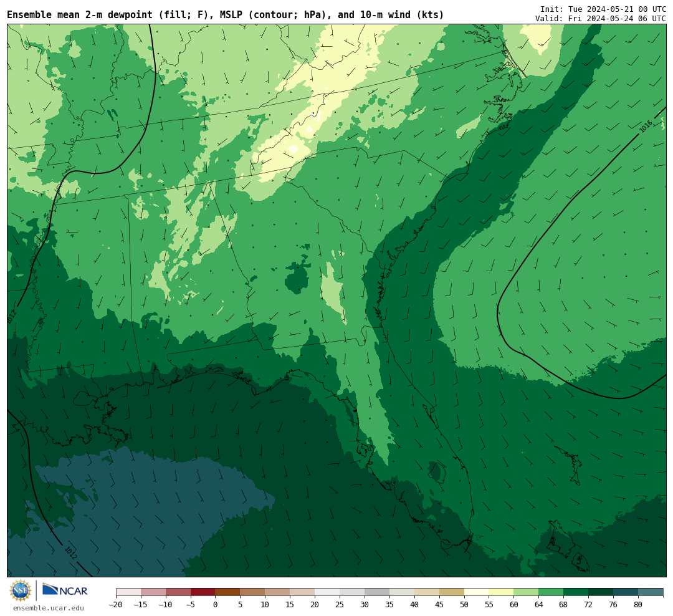Screen dimensions: 673x616
Task: Pick the 72 to 76 darkest green swatch
Action: coord(601,592)
